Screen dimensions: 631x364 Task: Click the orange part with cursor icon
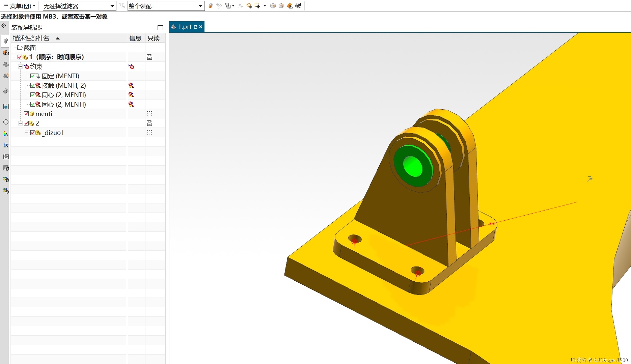pos(290,6)
